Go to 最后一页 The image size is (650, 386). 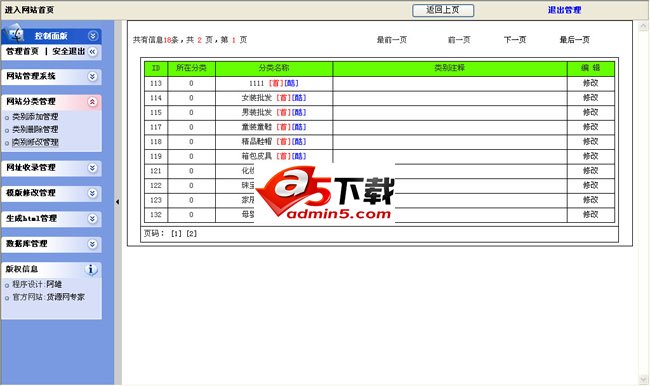[x=575, y=40]
